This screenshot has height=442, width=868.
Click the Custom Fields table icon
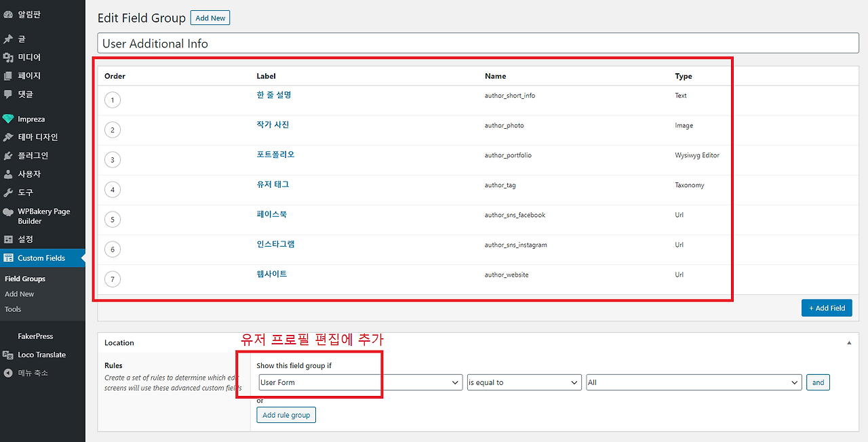[x=8, y=258]
